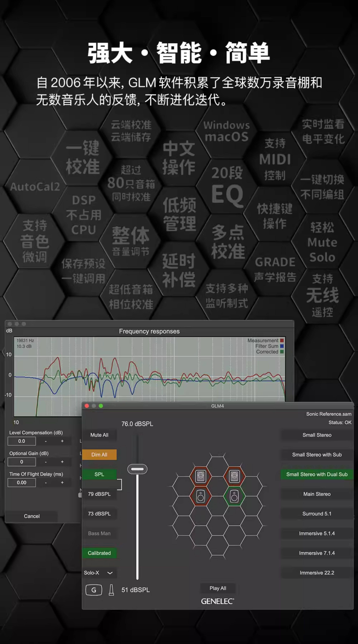
Task: Select the 73 dBSPL level preset
Action: pyautogui.click(x=99, y=513)
